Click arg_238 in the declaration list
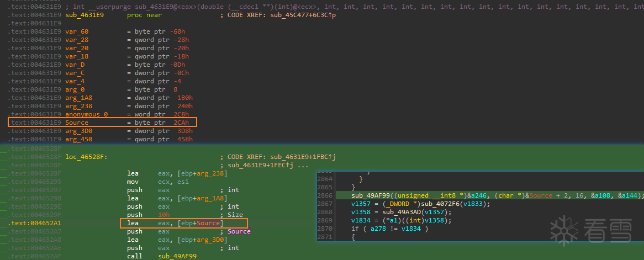Image resolution: width=644 pixels, height=260 pixels. (x=78, y=106)
